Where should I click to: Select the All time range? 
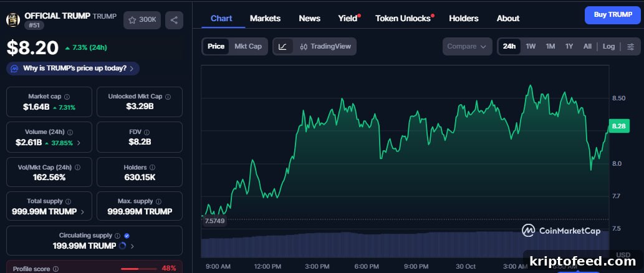(587, 46)
